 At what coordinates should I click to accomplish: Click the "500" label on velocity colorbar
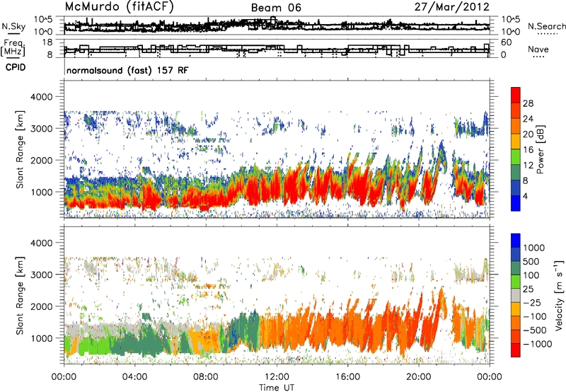(x=531, y=261)
